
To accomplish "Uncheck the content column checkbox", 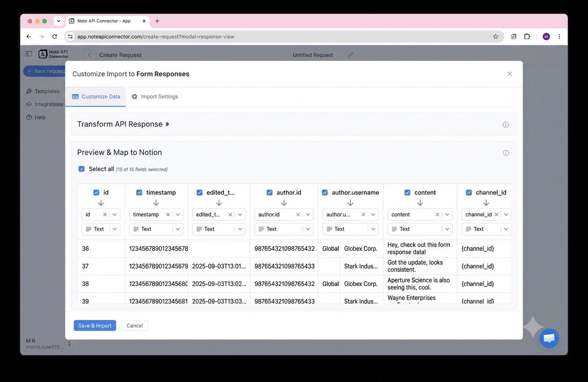I will (x=407, y=192).
